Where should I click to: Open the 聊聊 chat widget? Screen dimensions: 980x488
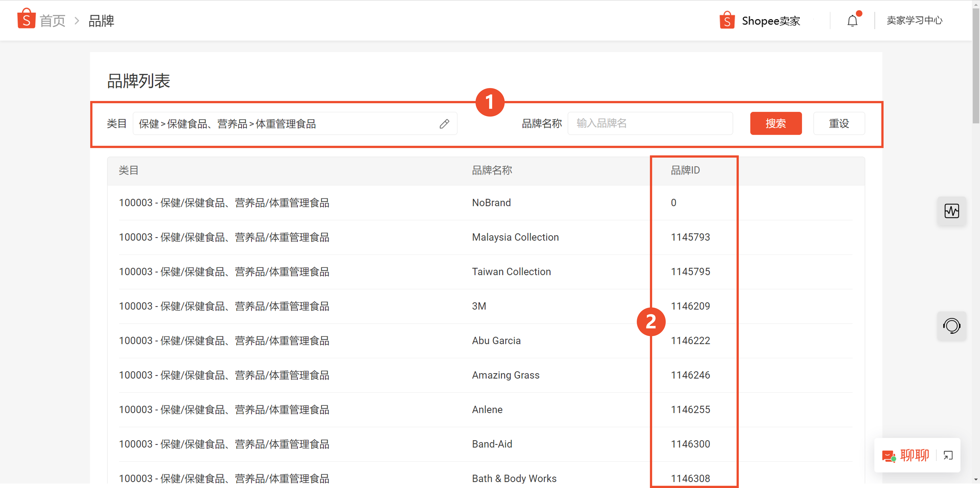pos(917,455)
